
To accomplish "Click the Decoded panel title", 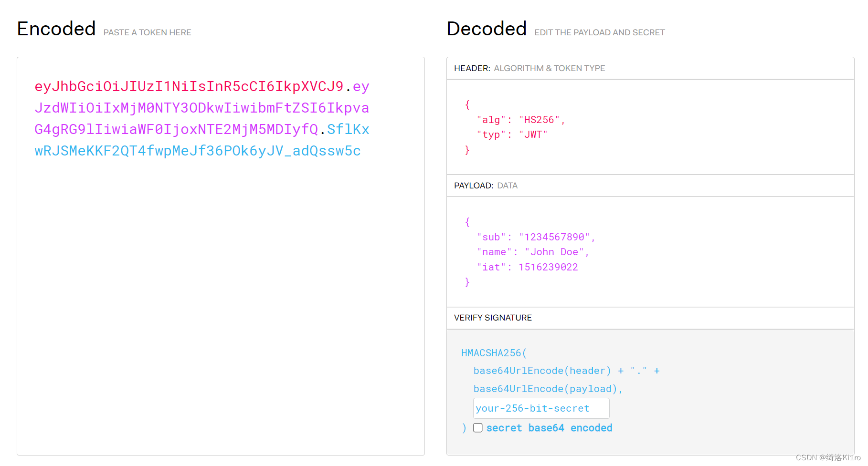I will pos(486,29).
